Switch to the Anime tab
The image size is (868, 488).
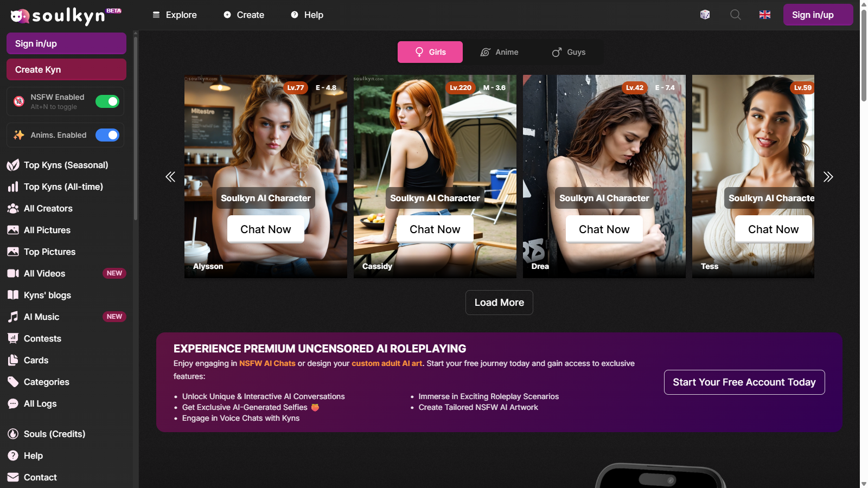499,52
